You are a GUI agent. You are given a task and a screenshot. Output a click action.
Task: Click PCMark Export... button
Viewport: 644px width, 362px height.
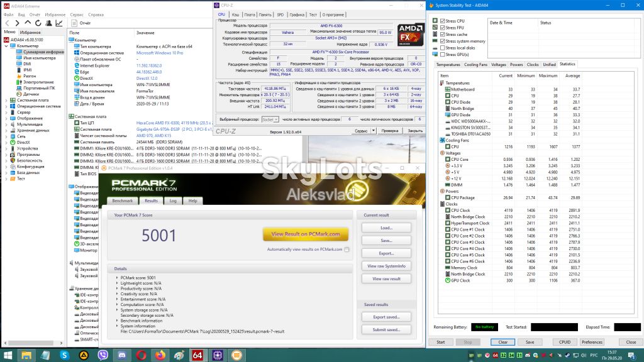[386, 253]
